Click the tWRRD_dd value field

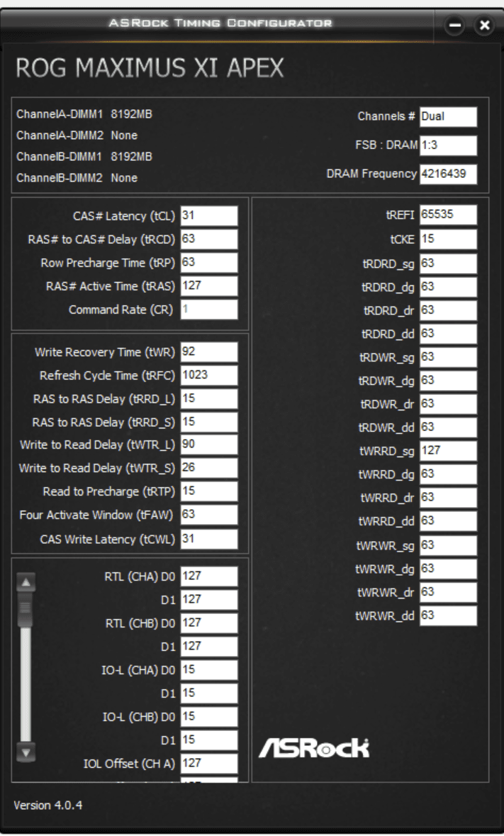(449, 521)
